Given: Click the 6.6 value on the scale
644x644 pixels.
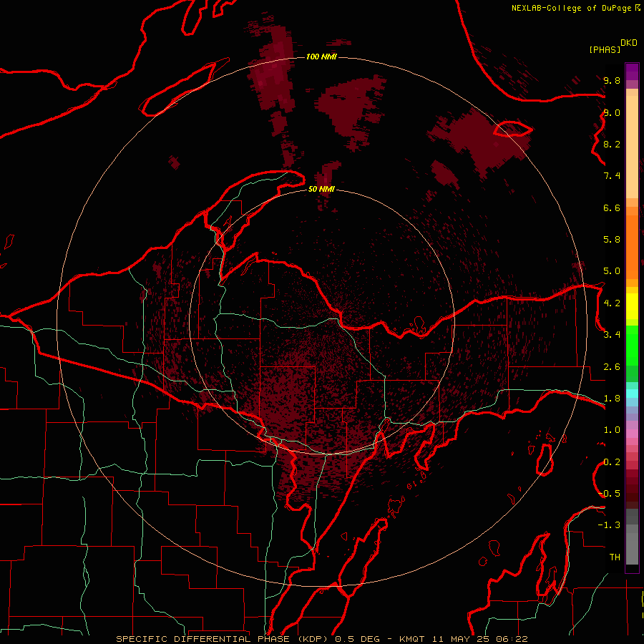Looking at the screenshot, I should point(612,208).
